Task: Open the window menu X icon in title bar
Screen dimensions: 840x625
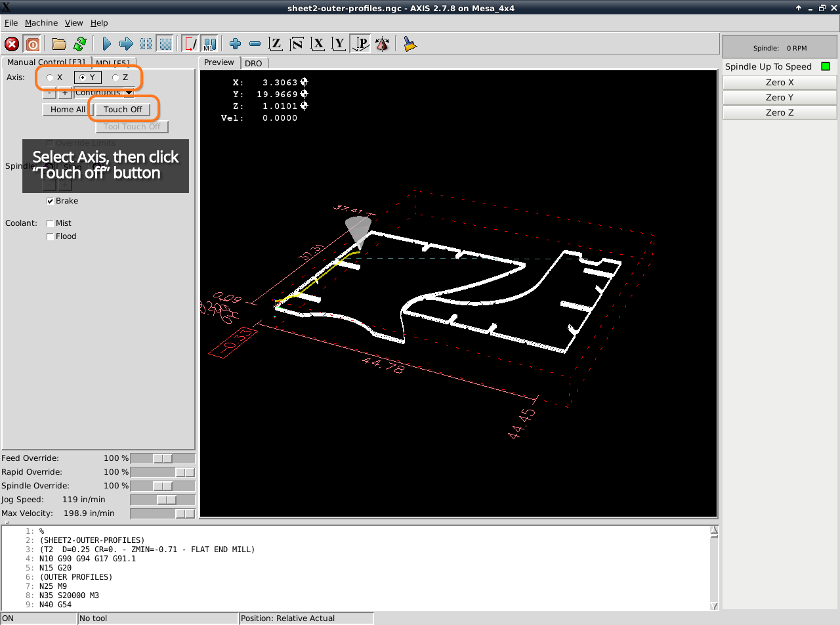Action: pyautogui.click(x=5, y=7)
